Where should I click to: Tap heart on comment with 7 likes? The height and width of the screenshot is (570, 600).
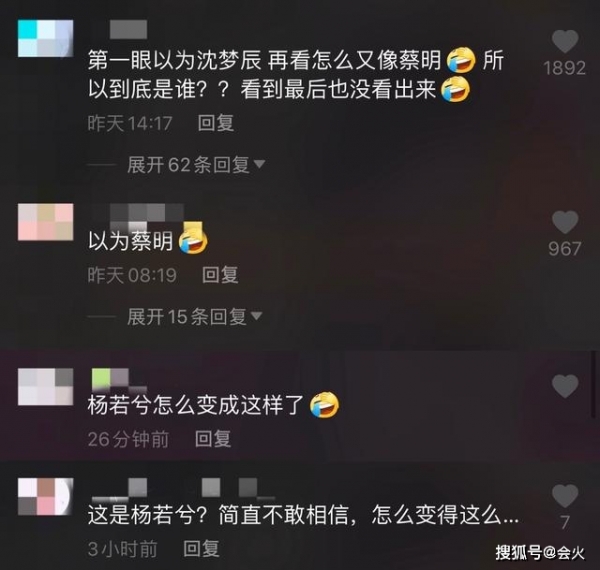point(565,496)
